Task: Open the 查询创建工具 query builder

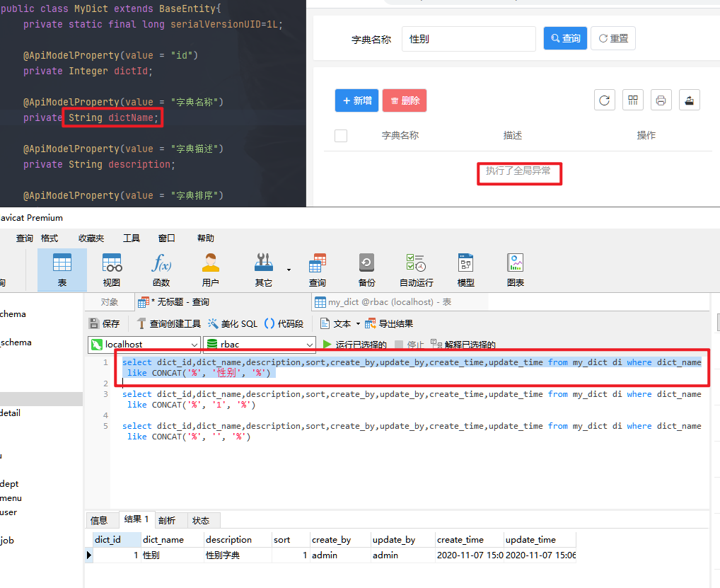Action: 169,323
